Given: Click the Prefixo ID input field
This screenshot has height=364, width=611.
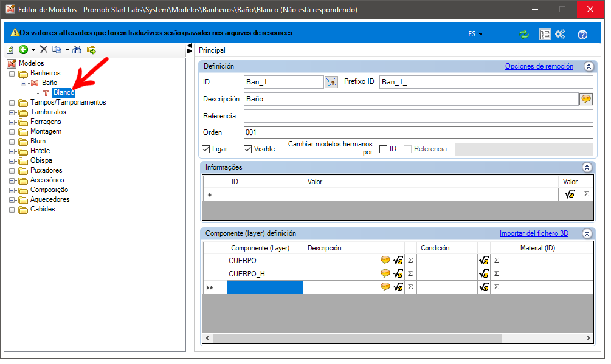Looking at the screenshot, I should click(x=486, y=82).
